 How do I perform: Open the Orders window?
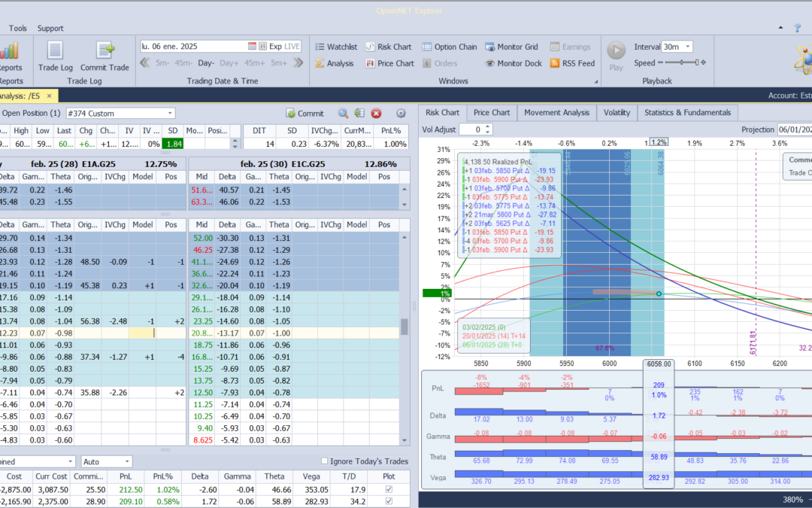[440, 63]
